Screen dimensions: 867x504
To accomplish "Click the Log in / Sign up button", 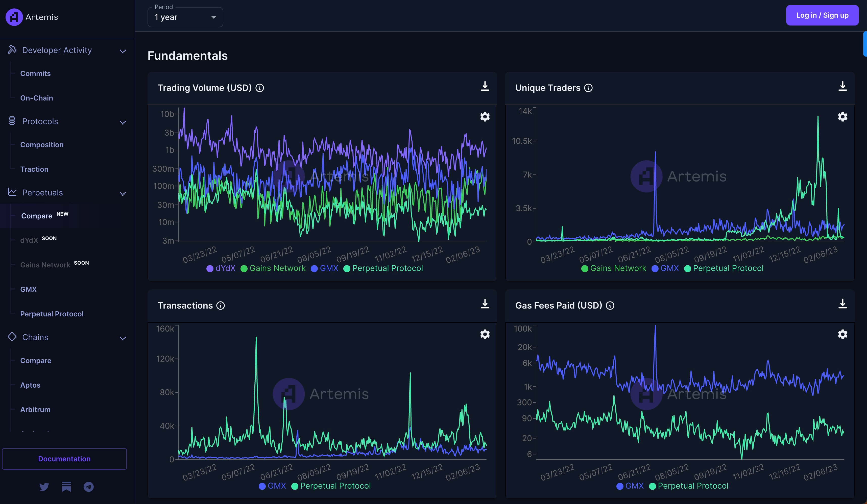I will click(x=822, y=15).
